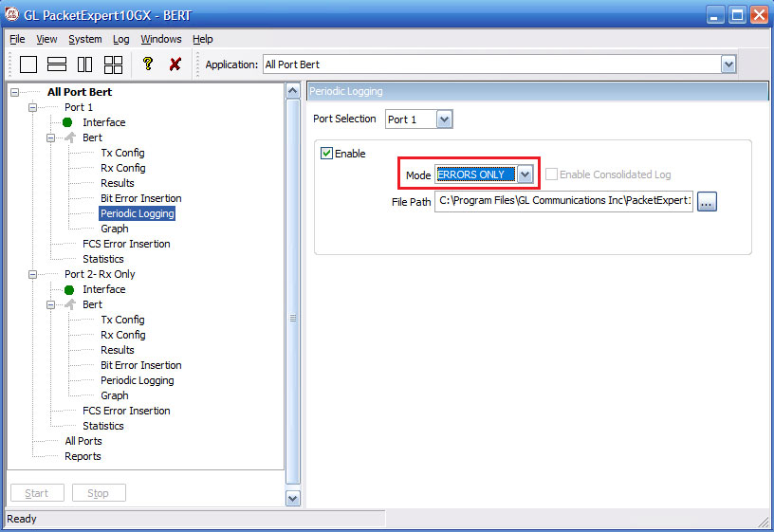Open the Port Selection dropdown
The height and width of the screenshot is (532, 774).
coord(444,119)
